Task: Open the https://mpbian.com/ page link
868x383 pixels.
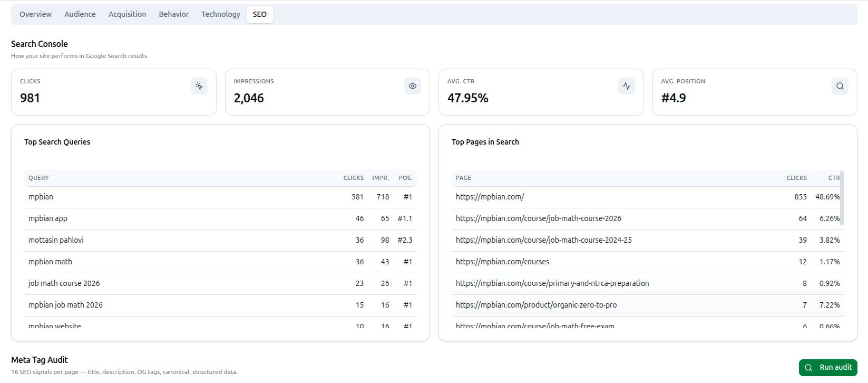Action: 490,197
